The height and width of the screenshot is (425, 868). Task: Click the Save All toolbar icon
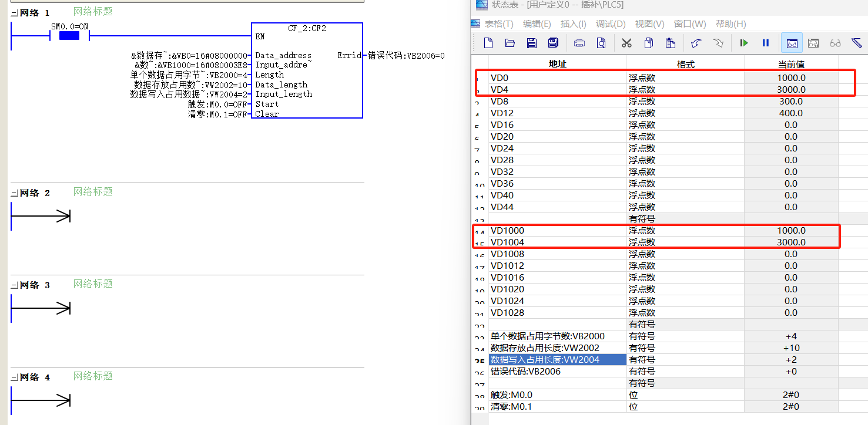553,43
